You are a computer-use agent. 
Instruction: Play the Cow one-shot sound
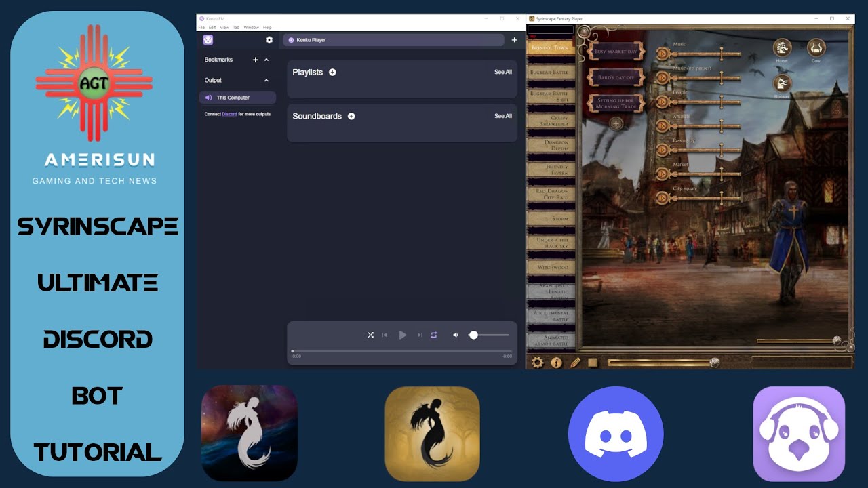click(x=816, y=47)
